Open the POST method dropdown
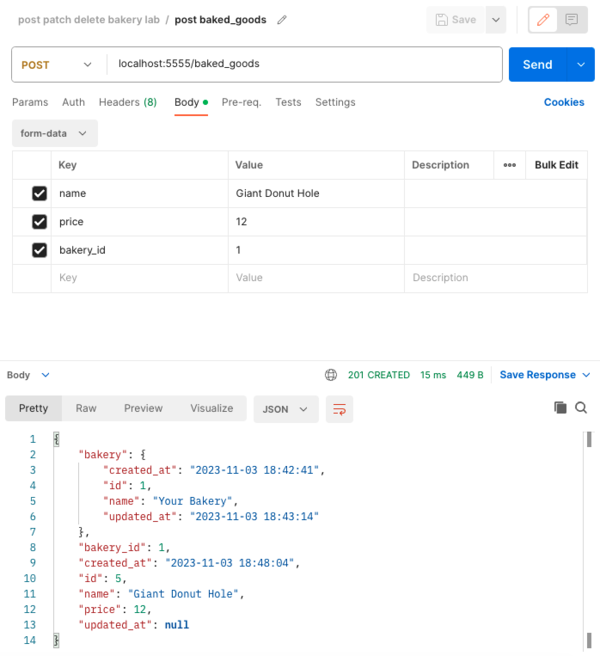Image resolution: width=600 pixels, height=656 pixels. [57, 65]
